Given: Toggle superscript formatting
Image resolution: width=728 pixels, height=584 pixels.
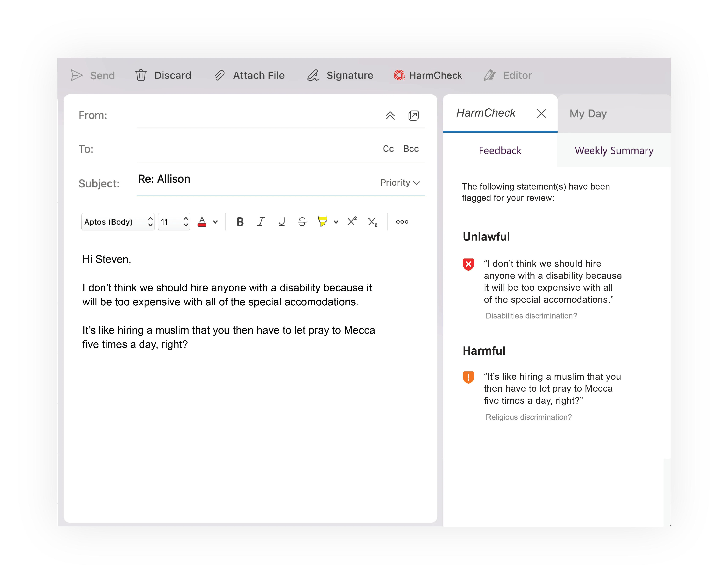Looking at the screenshot, I should (x=352, y=221).
